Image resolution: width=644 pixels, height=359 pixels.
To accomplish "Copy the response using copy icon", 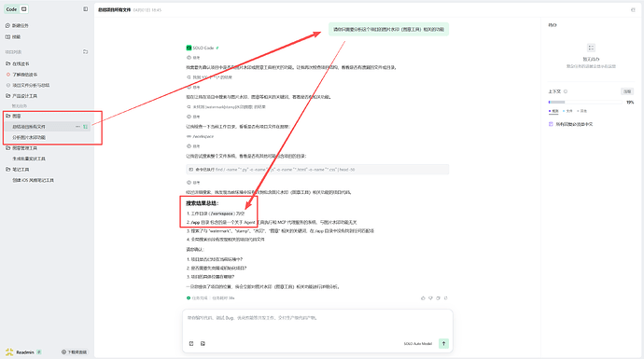I will click(439, 298).
